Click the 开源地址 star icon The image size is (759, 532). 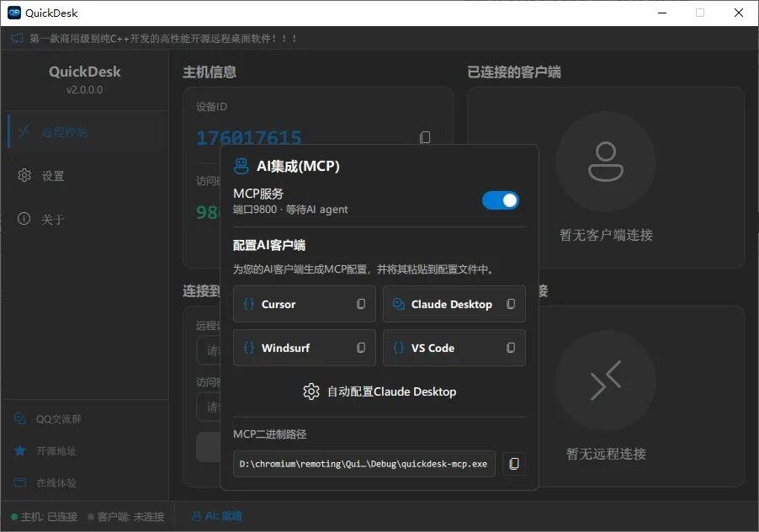pos(21,451)
